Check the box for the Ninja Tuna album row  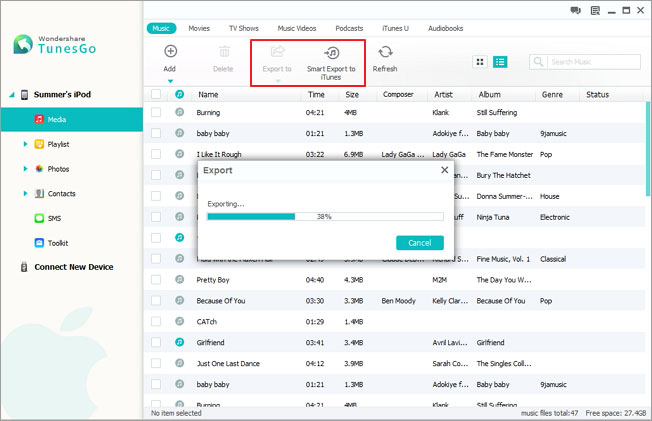(x=156, y=217)
